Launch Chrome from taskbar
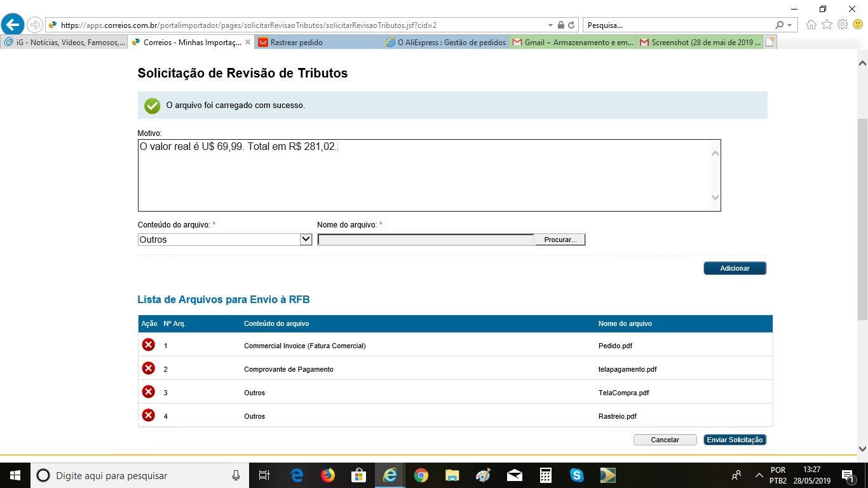This screenshot has width=868, height=488. tap(421, 475)
